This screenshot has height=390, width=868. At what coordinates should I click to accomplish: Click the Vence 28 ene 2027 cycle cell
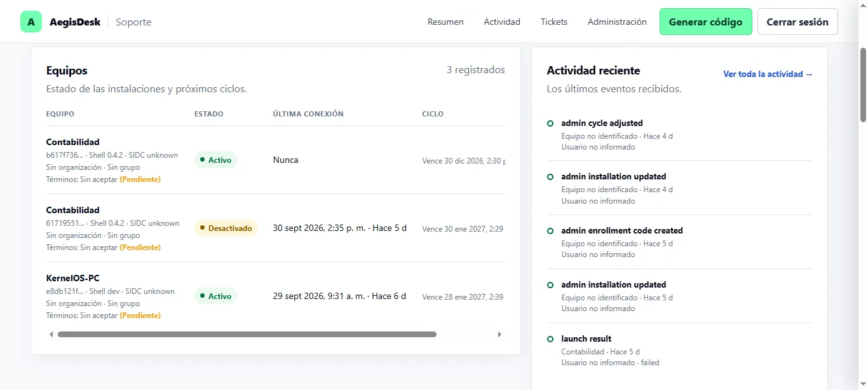tap(463, 296)
